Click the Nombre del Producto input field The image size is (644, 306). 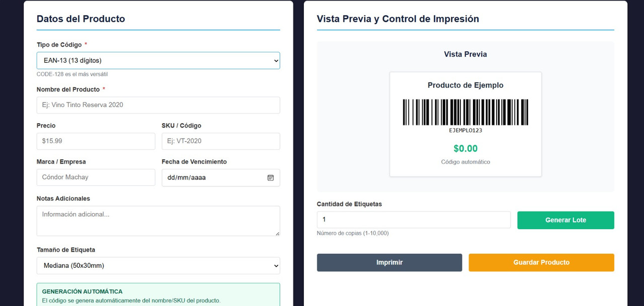[x=158, y=105]
